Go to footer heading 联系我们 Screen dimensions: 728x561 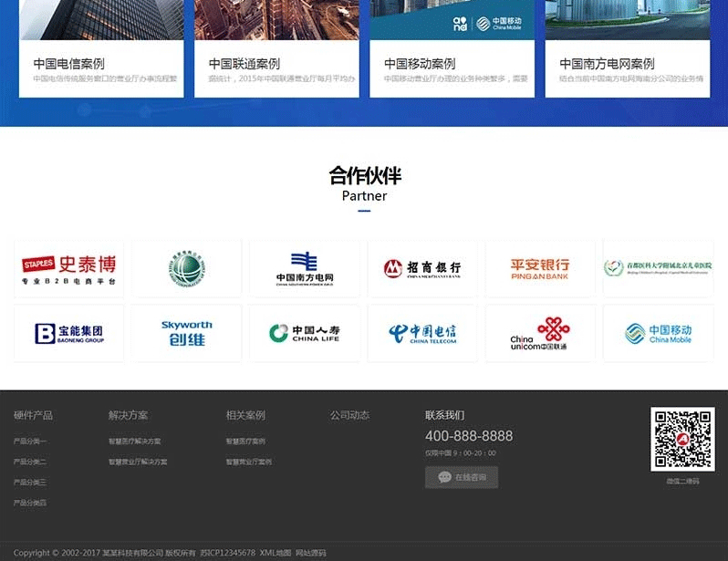point(445,415)
